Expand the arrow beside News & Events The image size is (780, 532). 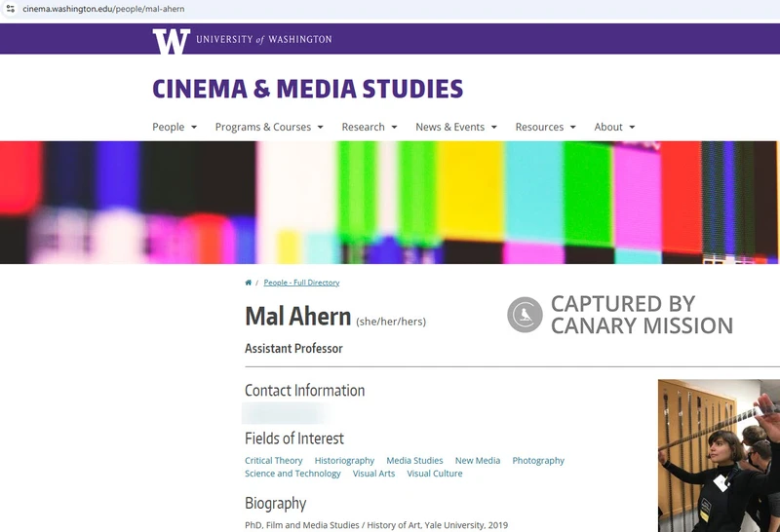click(494, 128)
